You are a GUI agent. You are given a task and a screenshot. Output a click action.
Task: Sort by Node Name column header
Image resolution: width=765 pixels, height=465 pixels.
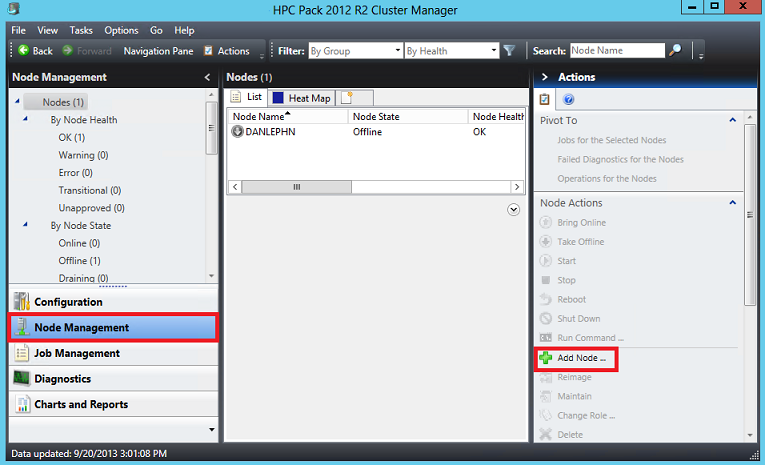(287, 116)
